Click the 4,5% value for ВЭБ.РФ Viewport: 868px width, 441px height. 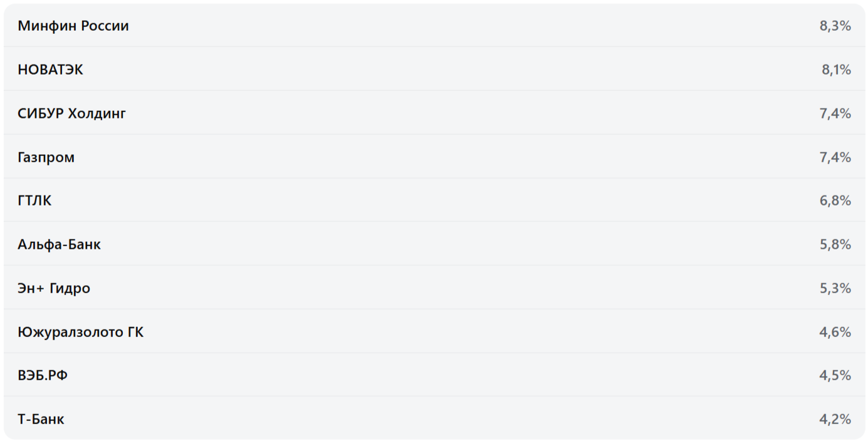(x=835, y=375)
